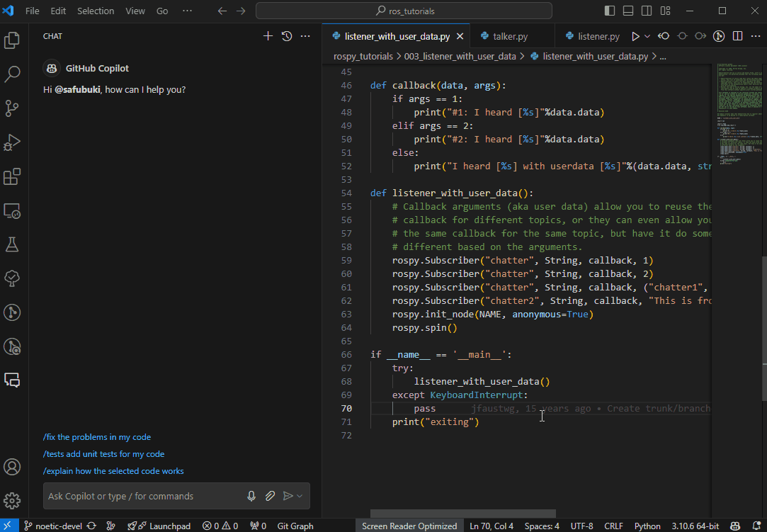Open Launchpad in status bar

(159, 526)
